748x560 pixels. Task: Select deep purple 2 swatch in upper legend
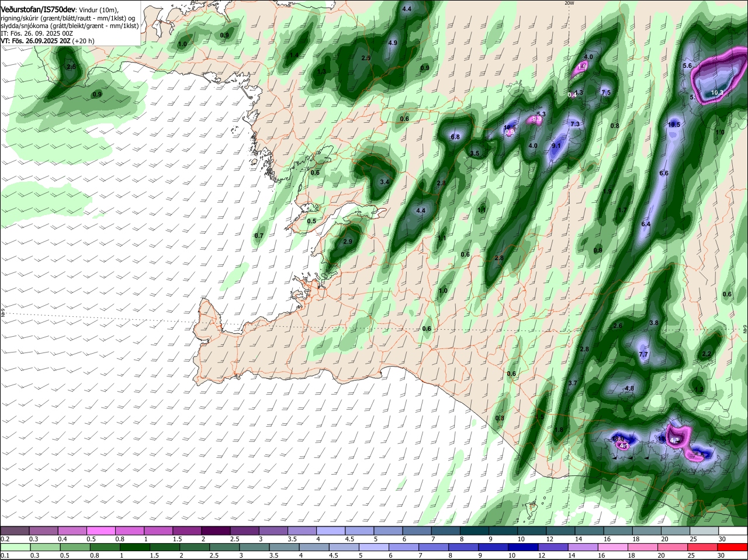216,530
